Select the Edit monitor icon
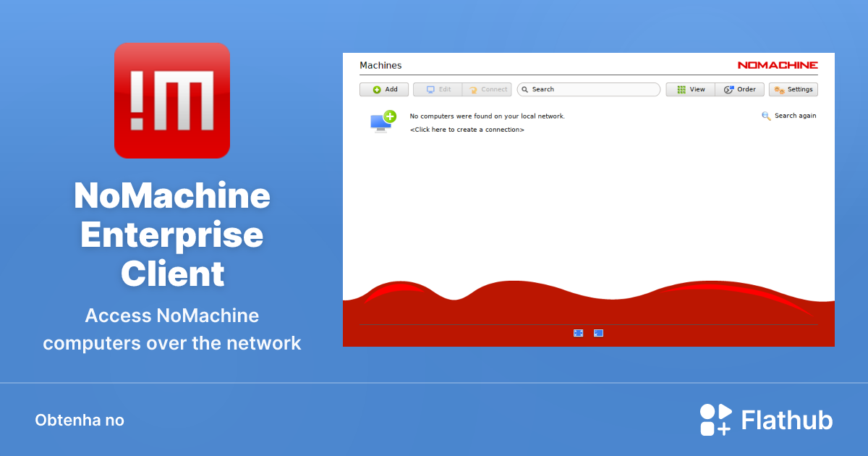868x456 pixels. (430, 89)
